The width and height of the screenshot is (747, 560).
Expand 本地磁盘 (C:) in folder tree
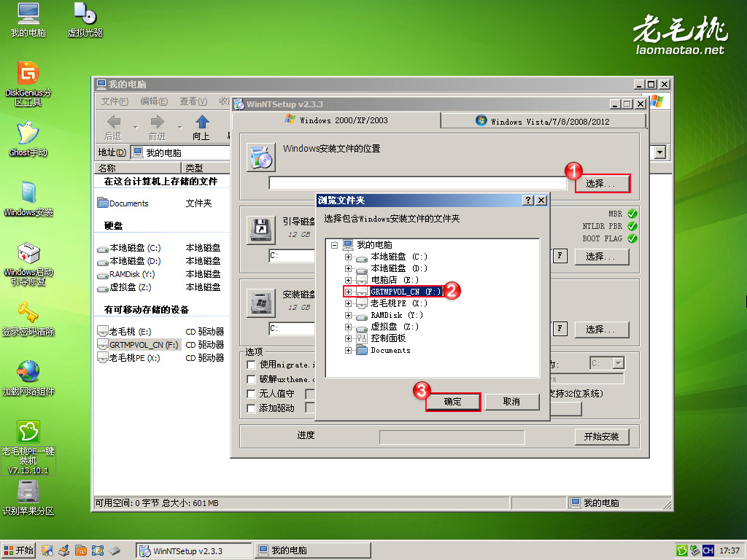click(348, 257)
